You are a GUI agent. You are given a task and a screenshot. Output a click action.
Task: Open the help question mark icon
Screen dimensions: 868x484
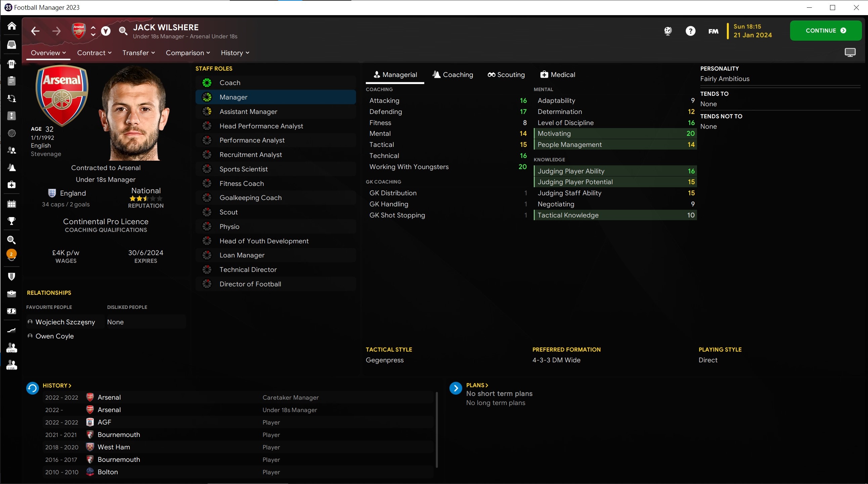[690, 31]
